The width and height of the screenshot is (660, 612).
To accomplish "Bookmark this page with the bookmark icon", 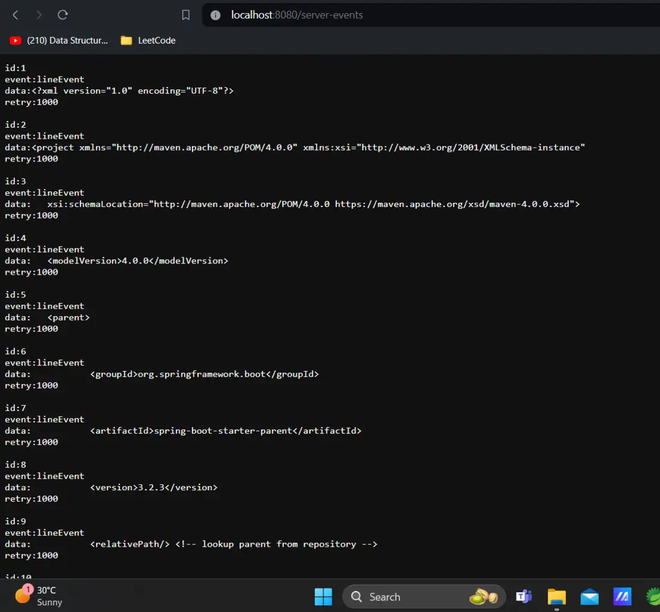I will (x=186, y=15).
